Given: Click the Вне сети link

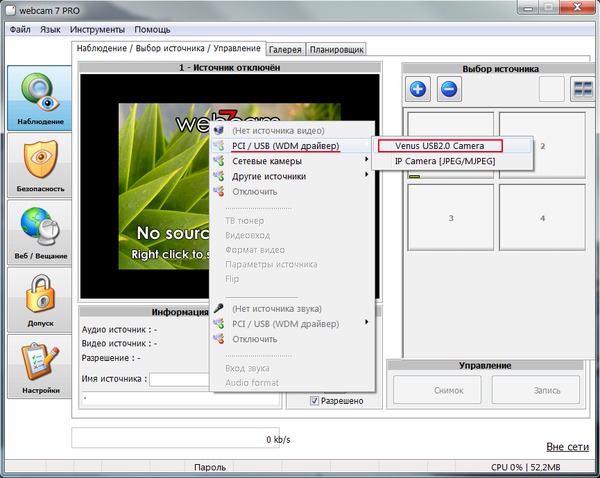Looking at the screenshot, I should [567, 447].
